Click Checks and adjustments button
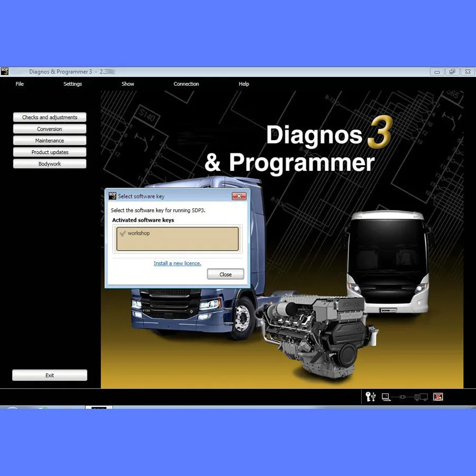The width and height of the screenshot is (476, 476). 50,117
